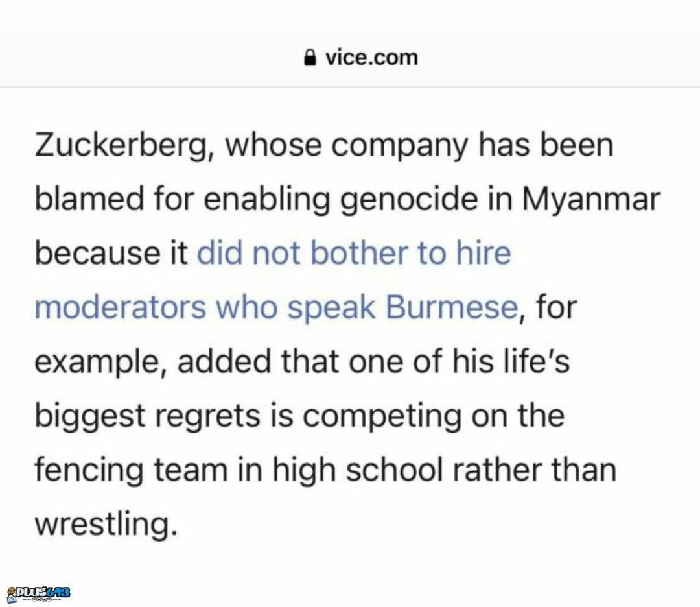Click the word 'company' in first line
Image resolution: width=700 pixels, height=607 pixels.
pos(400,146)
